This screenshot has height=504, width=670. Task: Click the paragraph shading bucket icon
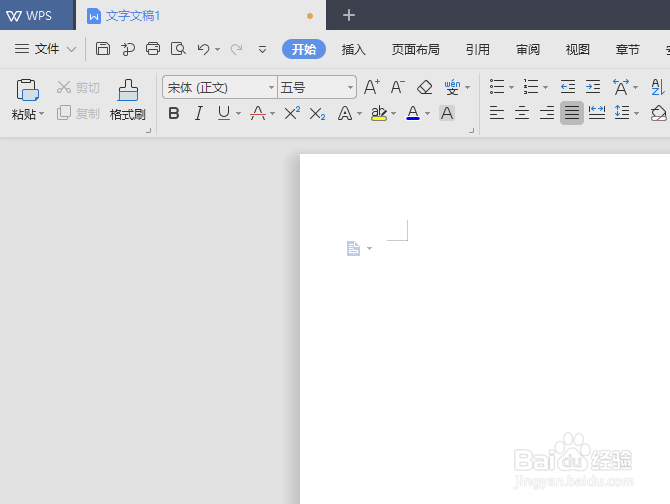658,114
